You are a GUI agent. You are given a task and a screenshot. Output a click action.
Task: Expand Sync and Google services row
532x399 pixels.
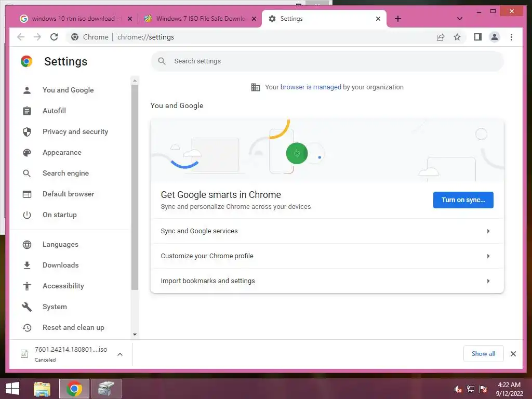[327, 231]
